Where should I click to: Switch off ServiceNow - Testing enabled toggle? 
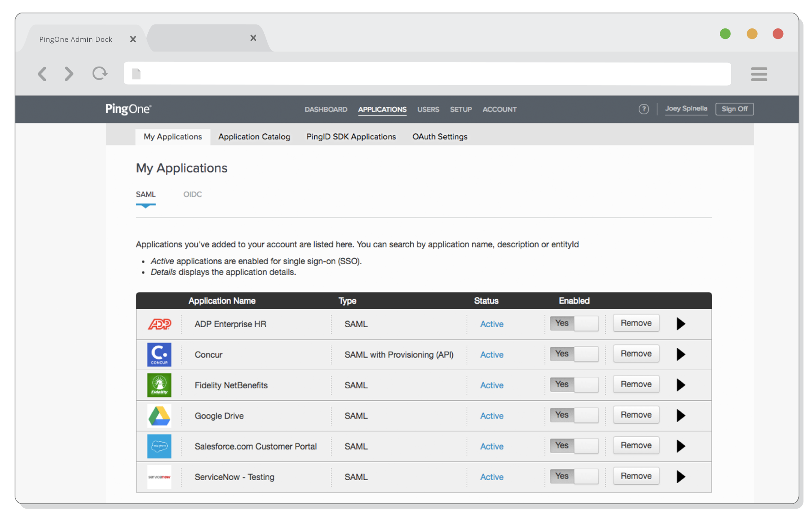point(574,476)
